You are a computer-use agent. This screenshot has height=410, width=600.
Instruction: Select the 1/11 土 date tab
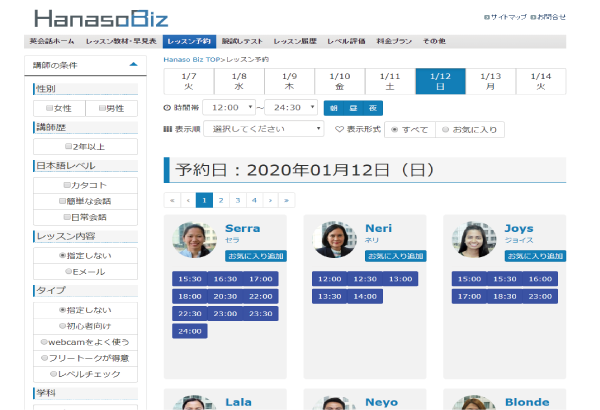tap(390, 81)
